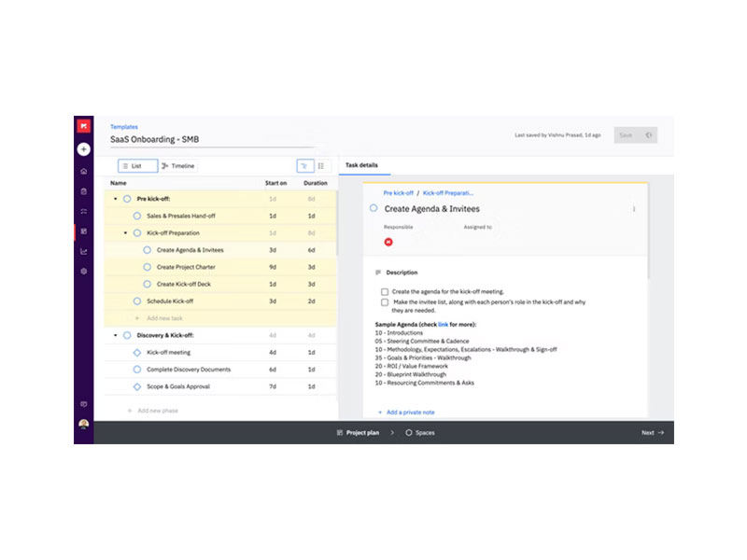Click 'Add a private note' link
Screen dimensions: 747x560
coord(406,412)
